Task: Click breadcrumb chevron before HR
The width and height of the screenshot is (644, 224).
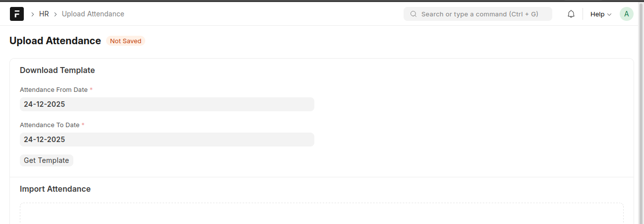Action: (32, 14)
